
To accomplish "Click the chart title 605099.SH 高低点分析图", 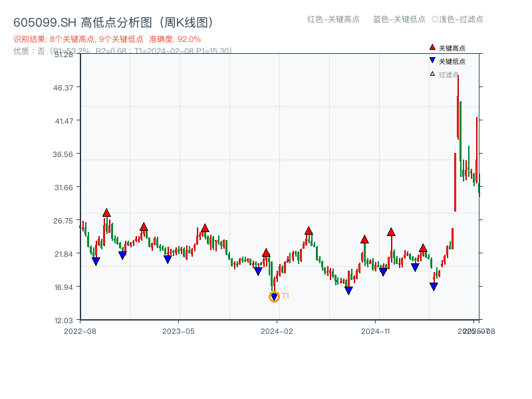I will click(x=114, y=23).
